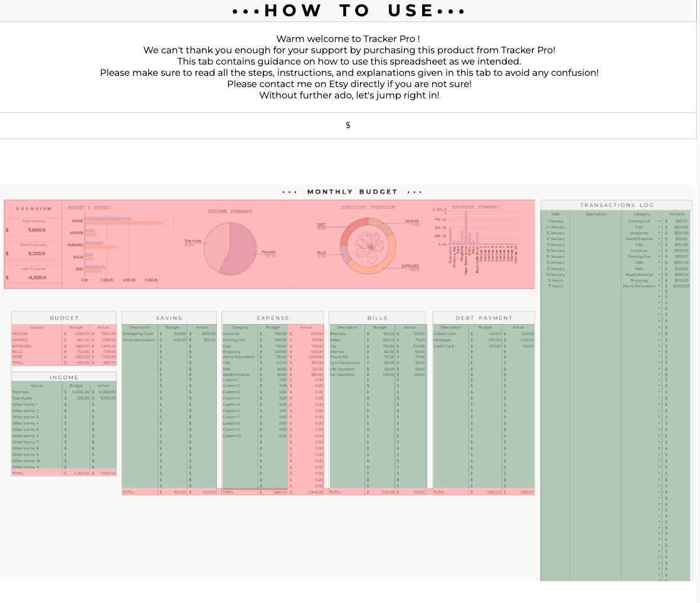700x603 pixels.
Task: Open the Groceries category dropdown arrow
Action: pos(659,251)
